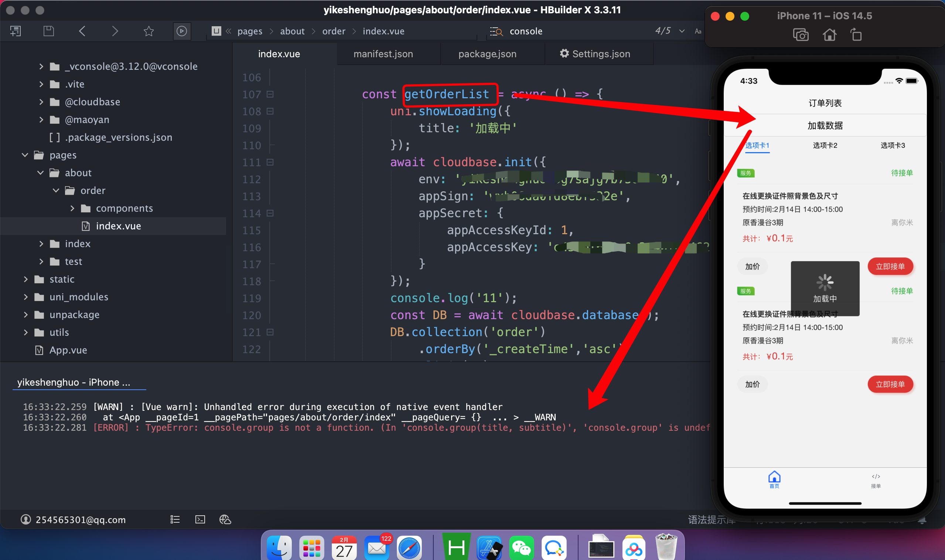Expand the uni_modules folder

click(x=25, y=297)
